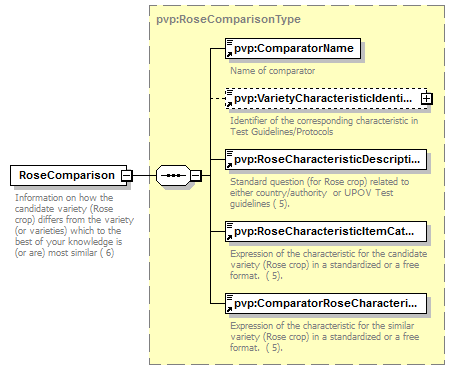The height and width of the screenshot is (370, 455).
Task: Click the 'Information on how the candidate variety' annotation
Action: pyautogui.click(x=74, y=225)
